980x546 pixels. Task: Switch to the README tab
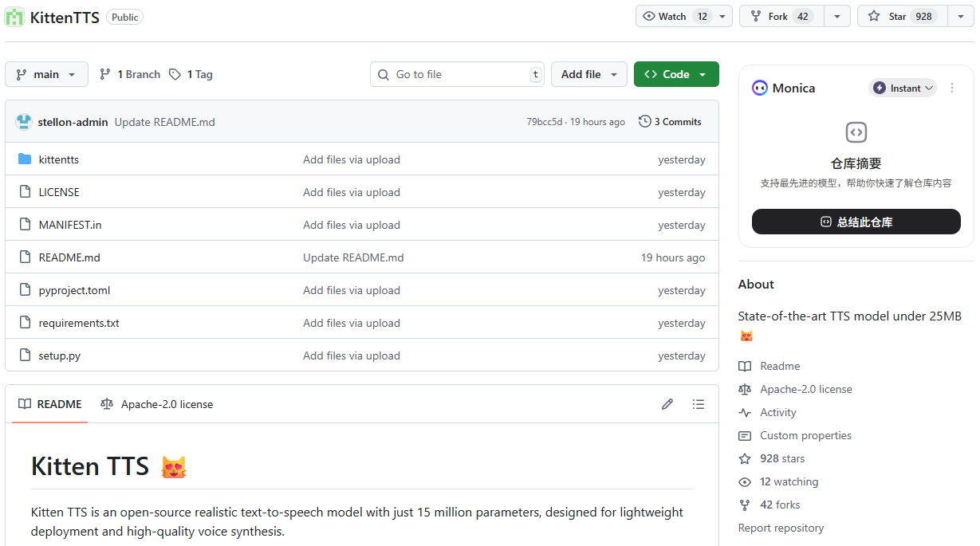[x=50, y=404]
